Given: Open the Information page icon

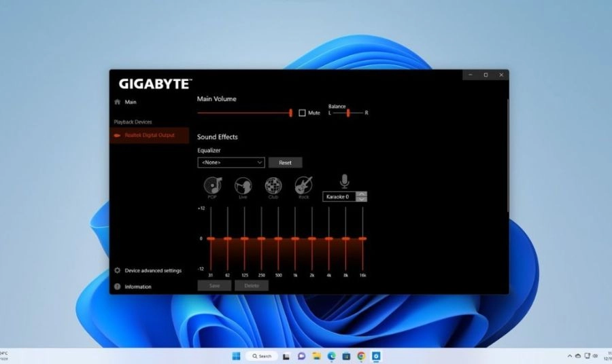Looking at the screenshot, I should point(117,287).
